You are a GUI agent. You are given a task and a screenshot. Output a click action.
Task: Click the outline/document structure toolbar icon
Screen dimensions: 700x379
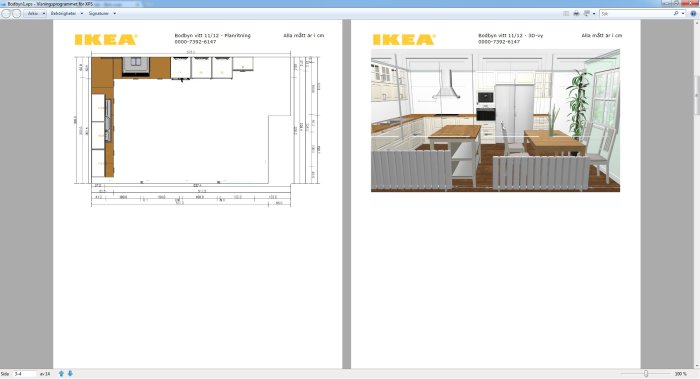tap(566, 13)
